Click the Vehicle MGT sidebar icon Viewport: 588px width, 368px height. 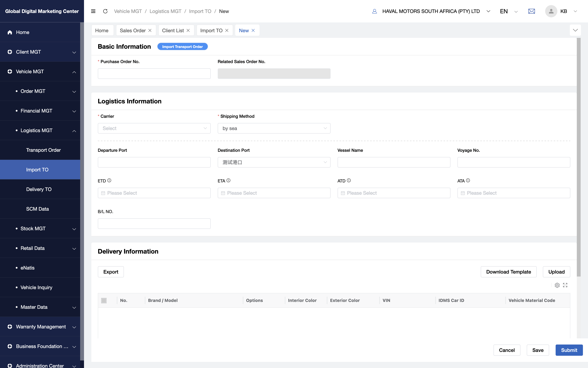point(10,71)
